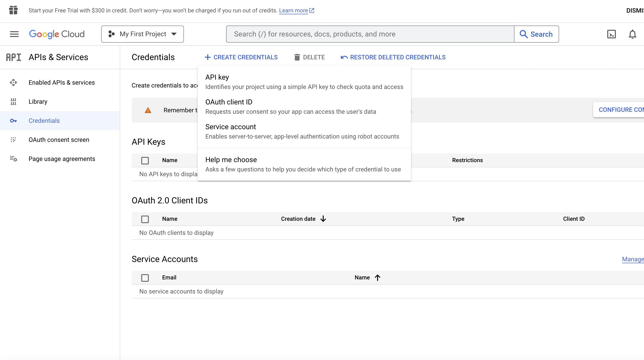Open the My First Project dropdown
The height and width of the screenshot is (360, 644).
(142, 34)
